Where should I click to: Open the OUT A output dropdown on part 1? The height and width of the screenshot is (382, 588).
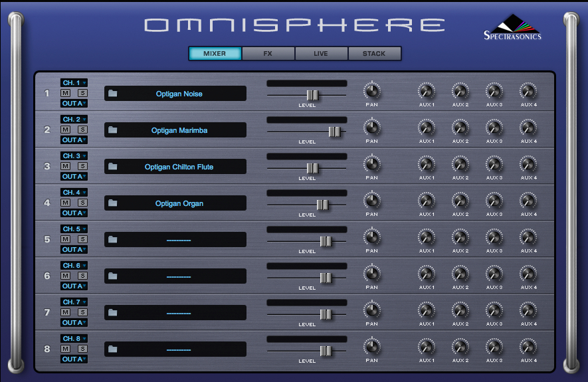(x=74, y=104)
